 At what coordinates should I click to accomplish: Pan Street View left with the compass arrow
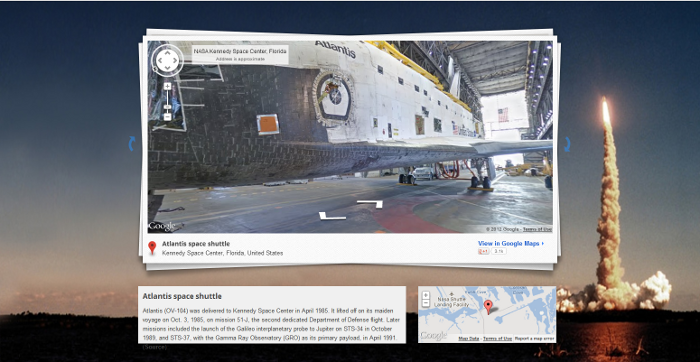click(160, 60)
